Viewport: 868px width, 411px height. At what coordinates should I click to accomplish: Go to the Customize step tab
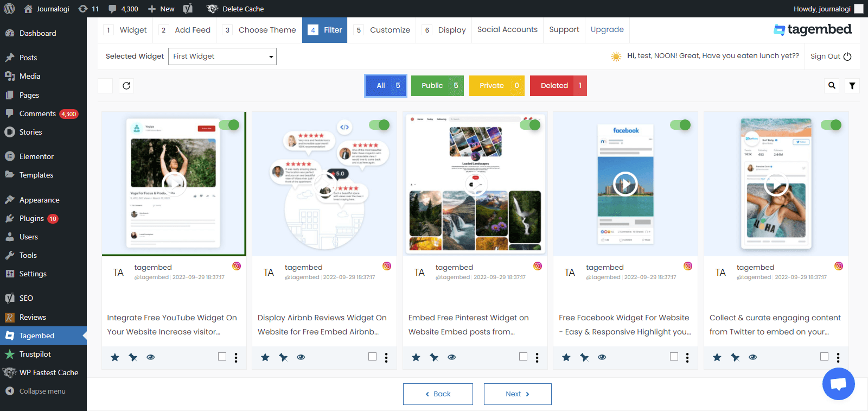click(x=382, y=30)
